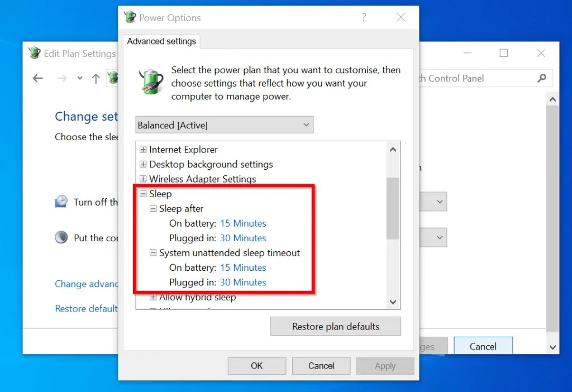Expand Wireless Adapter Settings
Image resolution: width=572 pixels, height=392 pixels.
click(x=143, y=179)
